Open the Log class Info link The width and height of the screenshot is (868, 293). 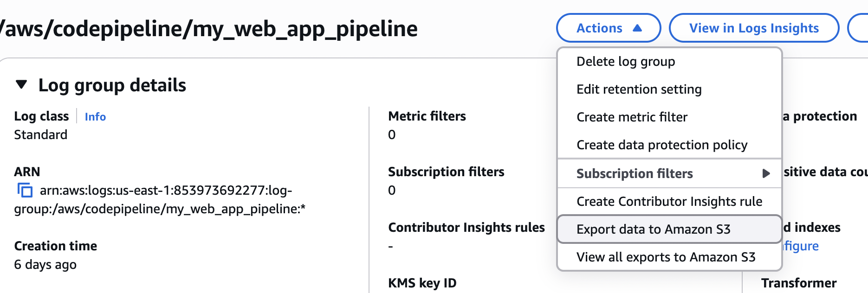pyautogui.click(x=95, y=117)
